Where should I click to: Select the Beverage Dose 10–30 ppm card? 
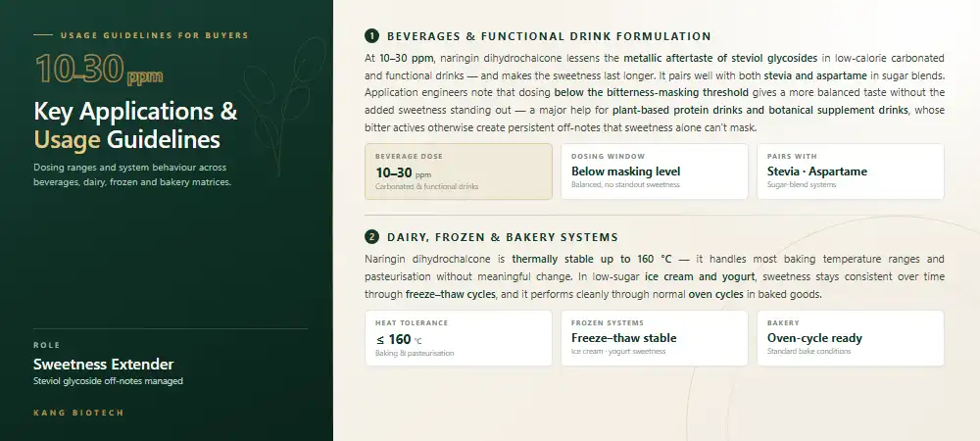click(x=458, y=171)
